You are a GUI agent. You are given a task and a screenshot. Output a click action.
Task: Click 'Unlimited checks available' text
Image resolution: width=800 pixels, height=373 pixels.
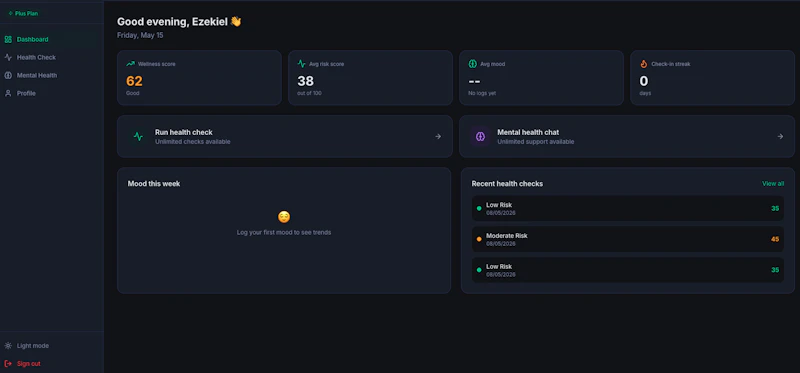193,142
